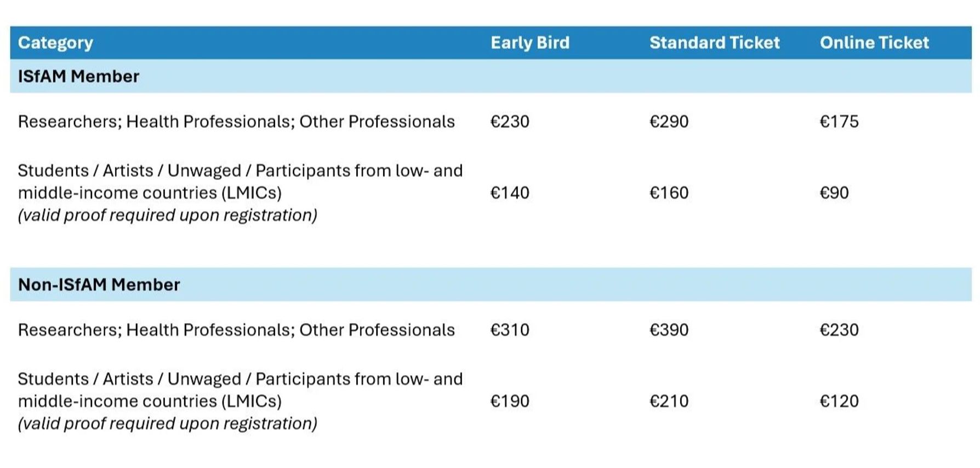The width and height of the screenshot is (980, 468).
Task: Select the €290 standard ticket price
Action: (669, 121)
